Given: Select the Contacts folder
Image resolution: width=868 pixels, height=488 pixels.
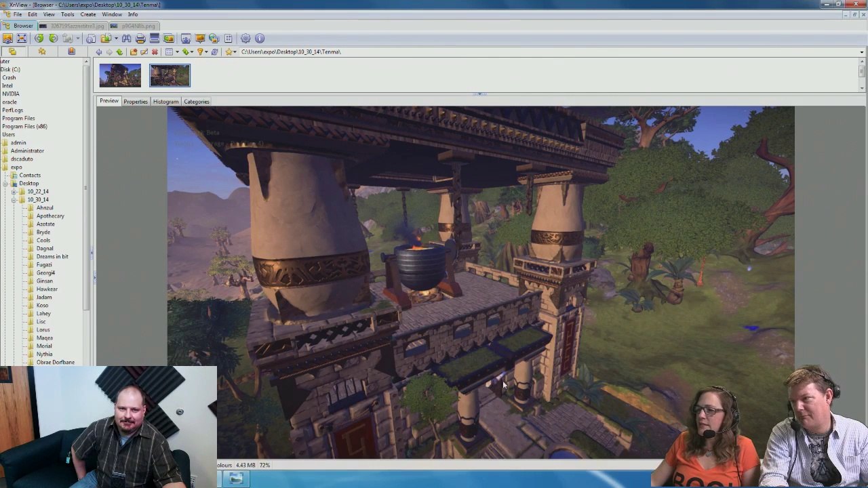Looking at the screenshot, I should (x=30, y=176).
